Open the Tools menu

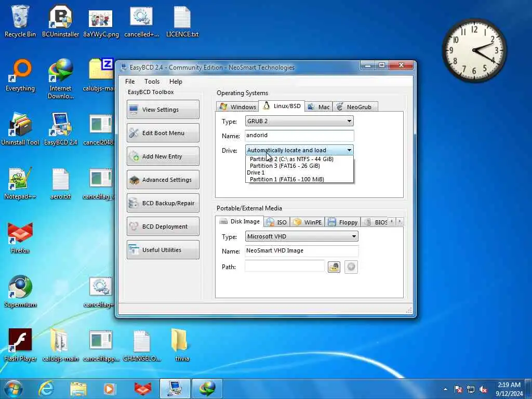(152, 82)
